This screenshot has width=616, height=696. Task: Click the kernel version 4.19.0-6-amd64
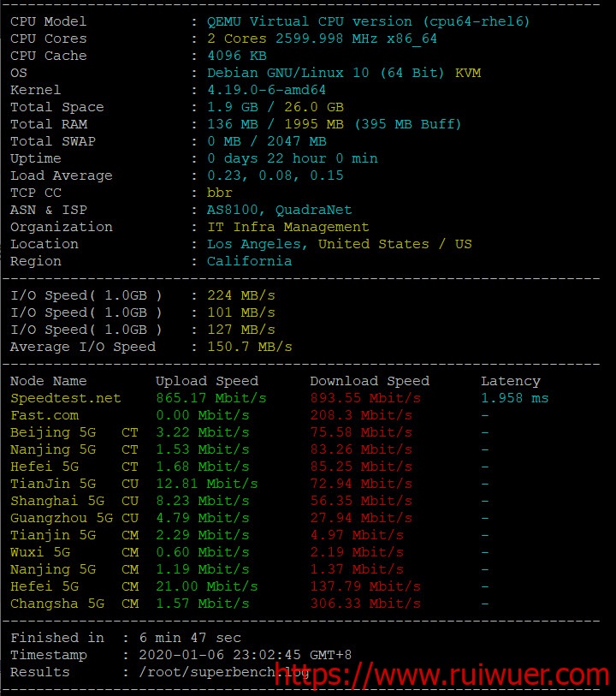(x=266, y=90)
